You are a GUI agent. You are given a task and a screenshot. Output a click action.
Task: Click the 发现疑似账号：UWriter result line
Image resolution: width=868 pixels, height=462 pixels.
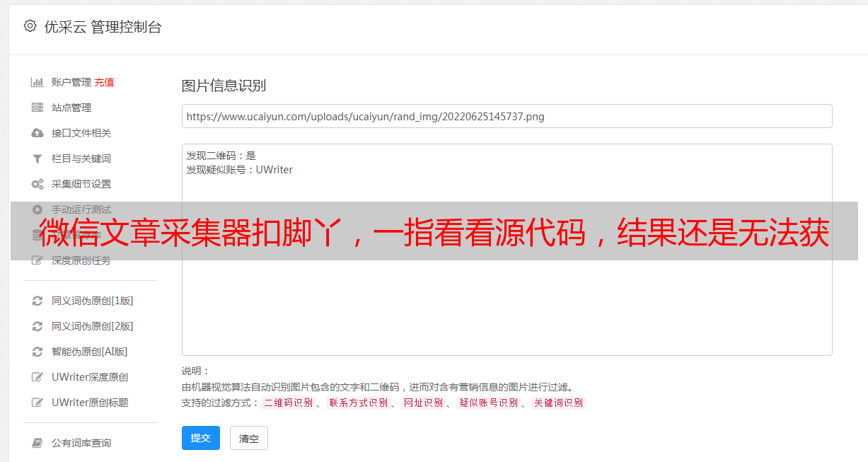pos(240,170)
